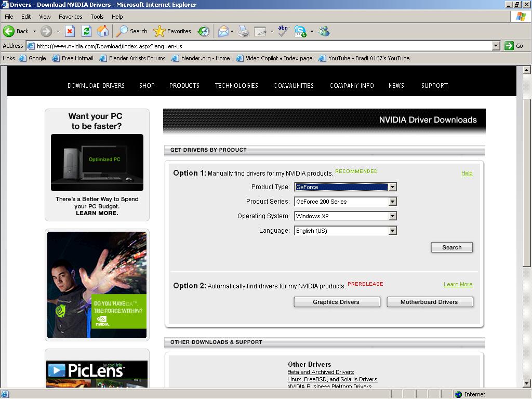Viewport: 532px width, 399px height.
Task: Open PRODUCTS in the NVIDIA nav bar
Action: tap(184, 86)
